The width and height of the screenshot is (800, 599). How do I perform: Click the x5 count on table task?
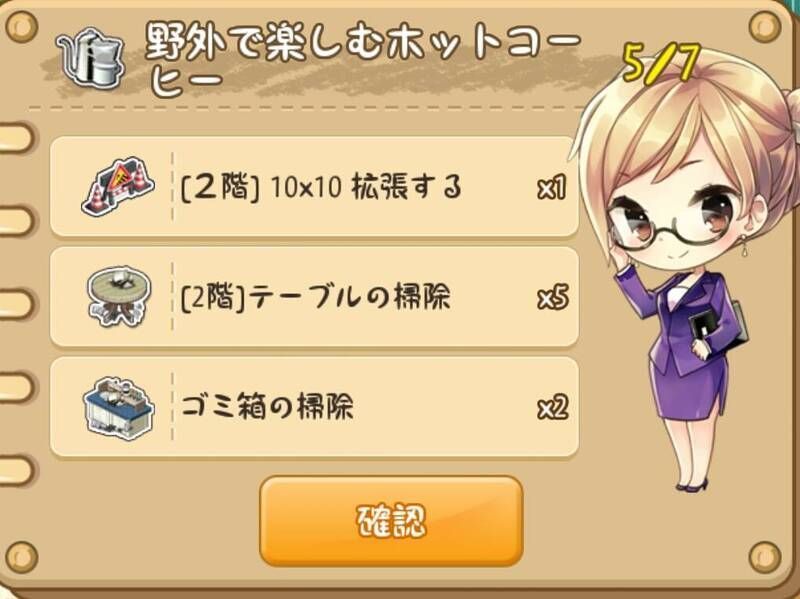coord(553,298)
